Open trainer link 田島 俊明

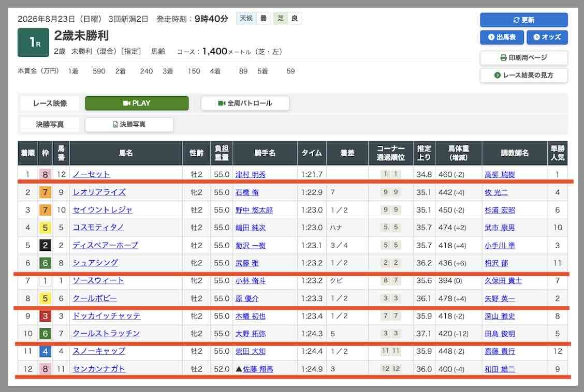500,334
